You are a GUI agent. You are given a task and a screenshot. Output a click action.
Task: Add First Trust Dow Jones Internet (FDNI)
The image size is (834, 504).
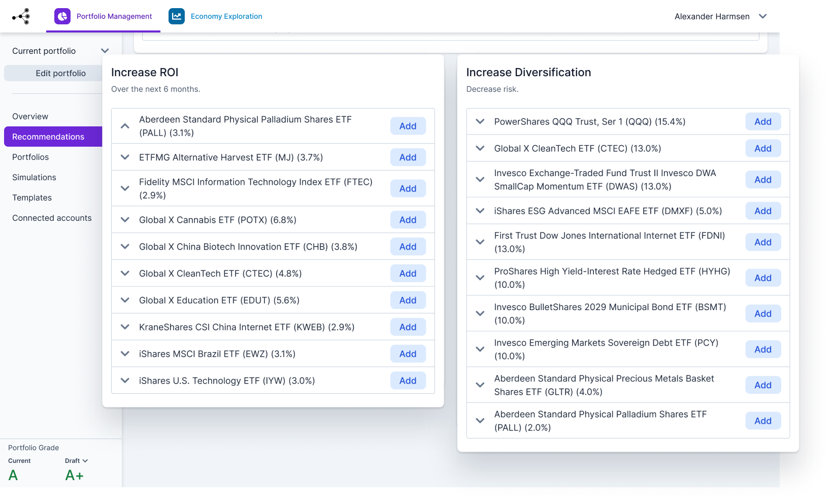(x=763, y=242)
